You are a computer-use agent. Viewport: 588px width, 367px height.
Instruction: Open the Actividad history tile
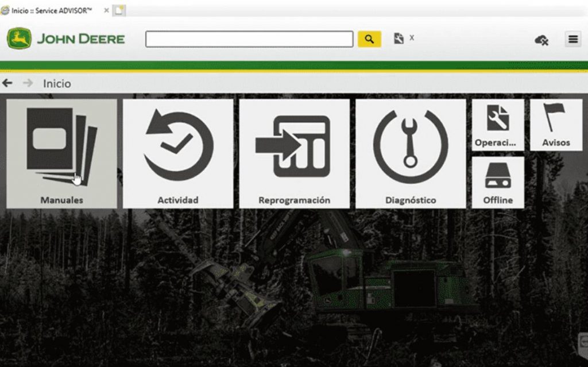(178, 153)
